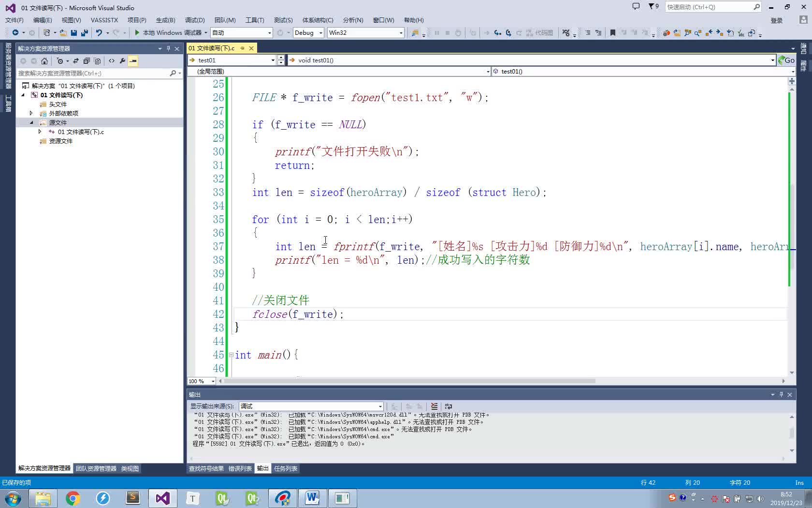Click the notifications flag icon
812x508 pixels.
pyautogui.click(x=653, y=6)
